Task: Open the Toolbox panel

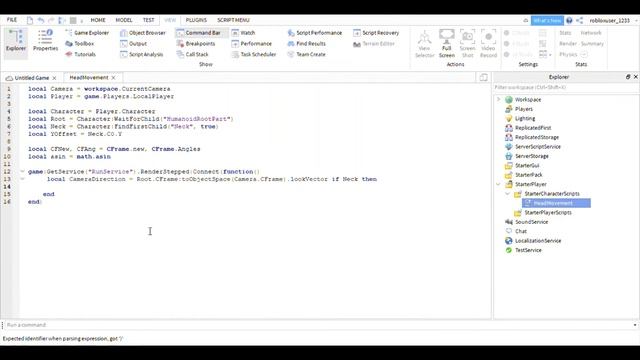Action: pyautogui.click(x=80, y=43)
